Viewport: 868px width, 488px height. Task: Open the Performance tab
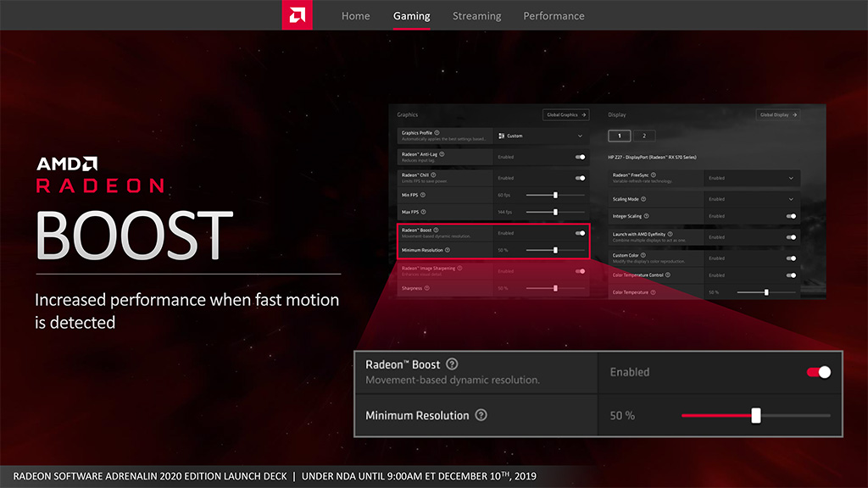coord(554,16)
